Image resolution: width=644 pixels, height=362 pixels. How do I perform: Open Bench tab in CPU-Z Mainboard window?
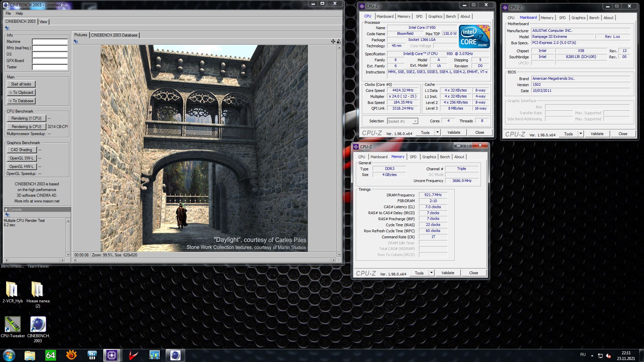[x=594, y=18]
